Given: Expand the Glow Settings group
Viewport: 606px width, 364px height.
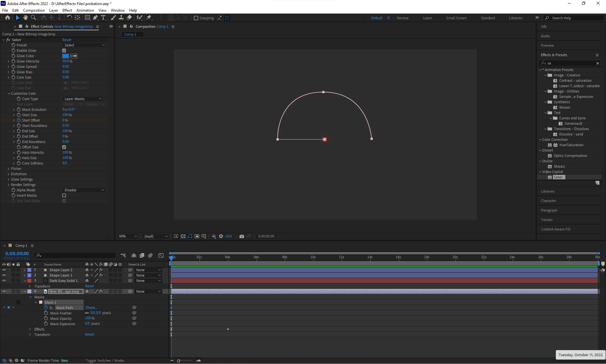Looking at the screenshot, I should tap(9, 179).
